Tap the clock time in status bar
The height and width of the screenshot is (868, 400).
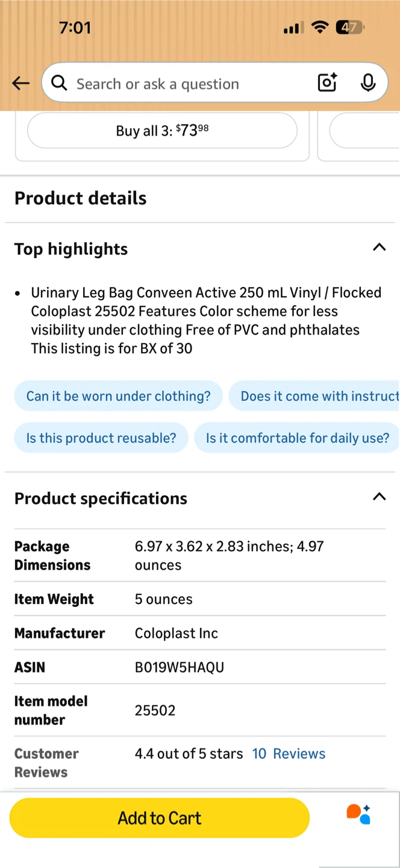click(75, 28)
